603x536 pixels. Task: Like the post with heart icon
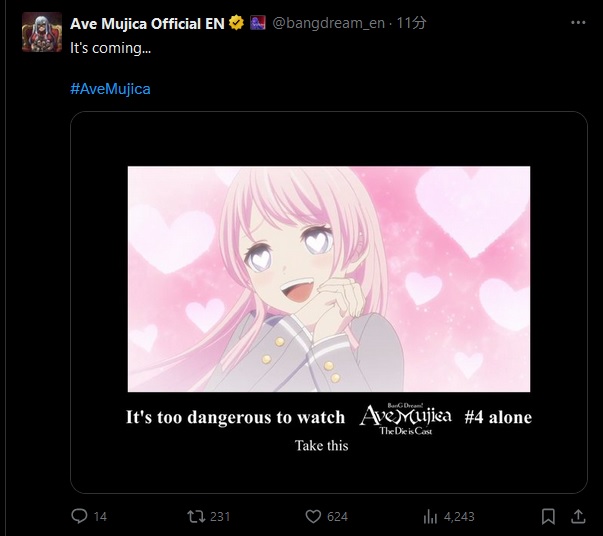pos(313,516)
